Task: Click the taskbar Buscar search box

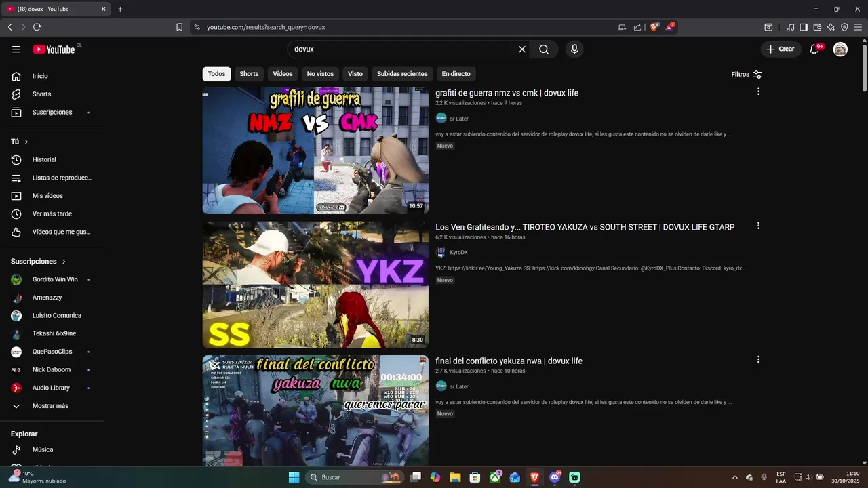Action: 355,477
